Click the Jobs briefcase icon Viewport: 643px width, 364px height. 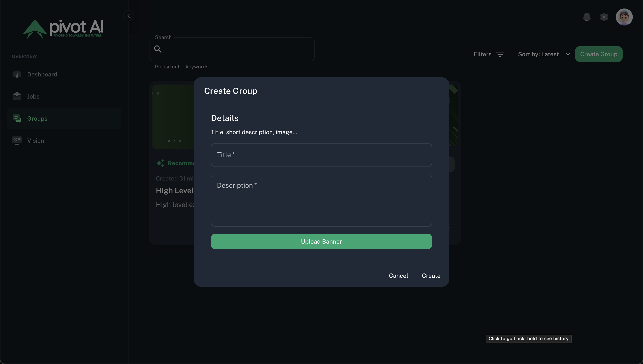(x=17, y=96)
